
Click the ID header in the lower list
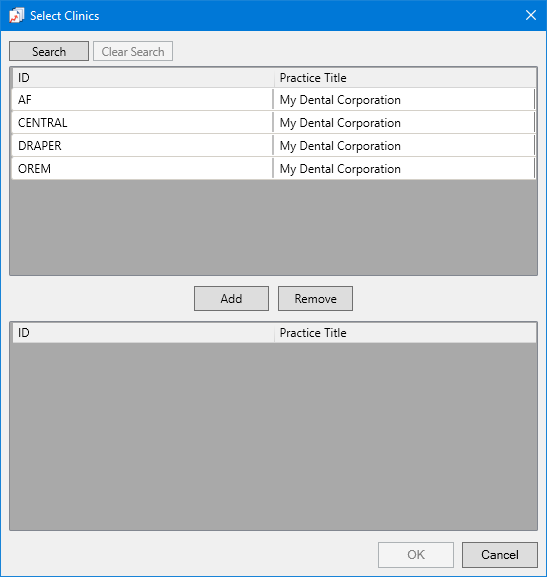[x=143, y=333]
